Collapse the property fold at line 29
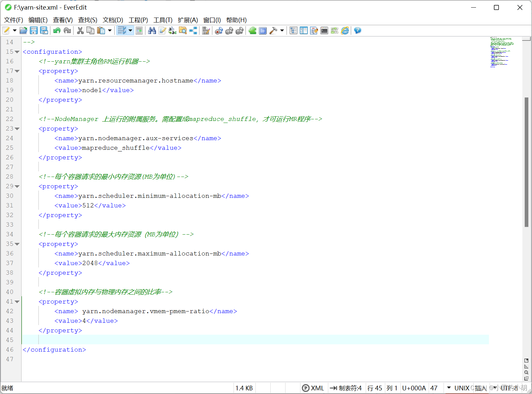This screenshot has height=394, width=532. pos(17,187)
